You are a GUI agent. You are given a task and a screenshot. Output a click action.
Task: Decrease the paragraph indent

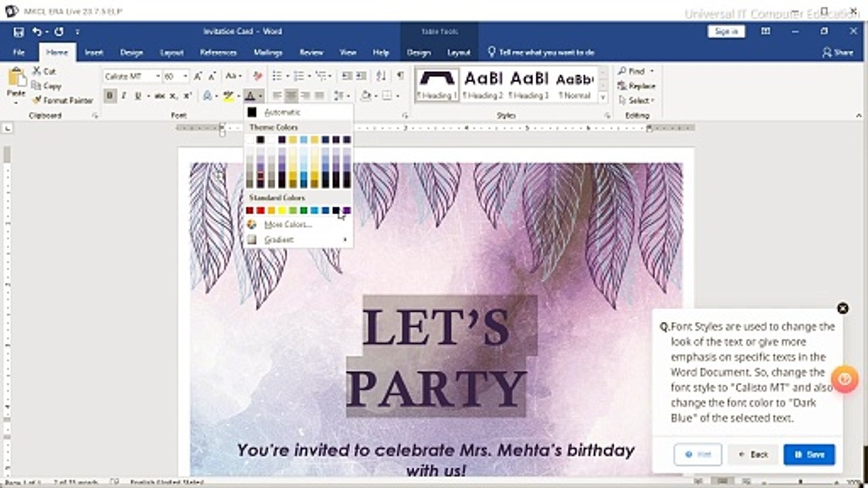click(347, 77)
